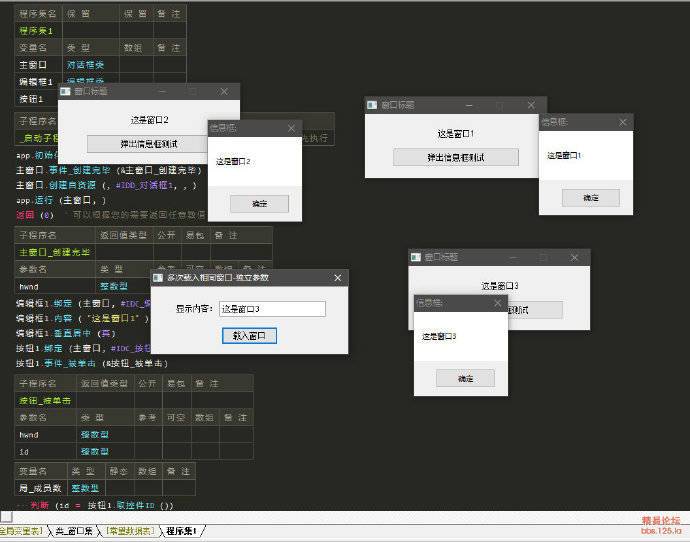Image resolution: width=690 pixels, height=542 pixels.
Task: Click the title icon of the 这是窗口1 window
Action: pyautogui.click(x=372, y=105)
